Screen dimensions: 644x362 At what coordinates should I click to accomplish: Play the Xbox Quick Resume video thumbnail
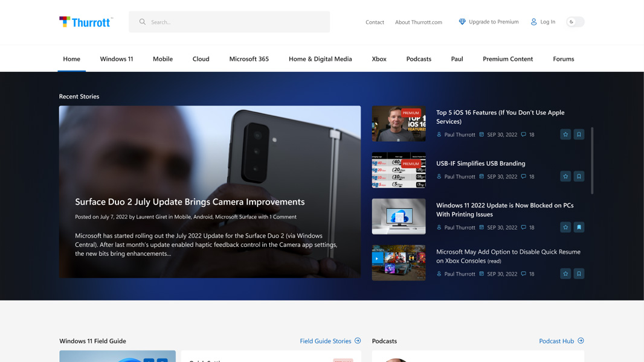[x=377, y=259]
